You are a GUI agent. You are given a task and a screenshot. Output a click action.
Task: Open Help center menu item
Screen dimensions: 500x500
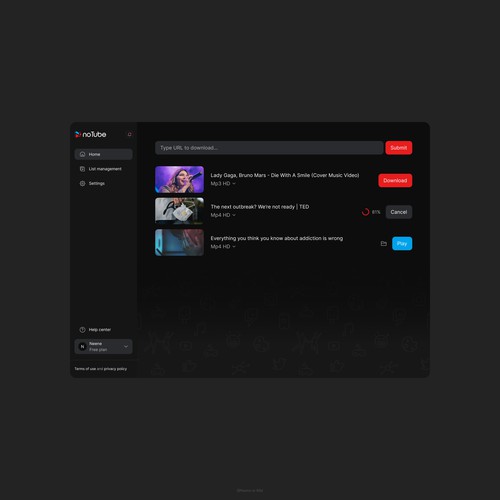pyautogui.click(x=103, y=330)
